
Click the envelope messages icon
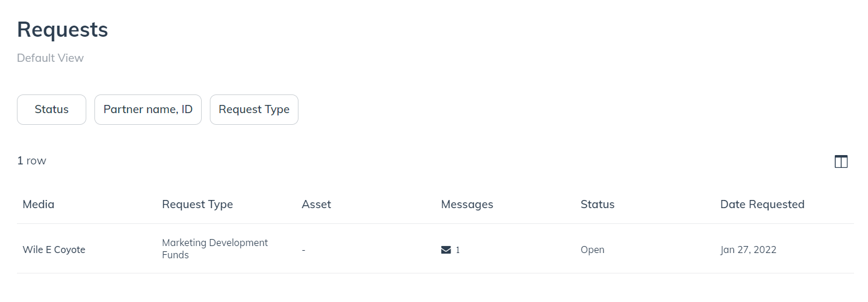tap(446, 250)
